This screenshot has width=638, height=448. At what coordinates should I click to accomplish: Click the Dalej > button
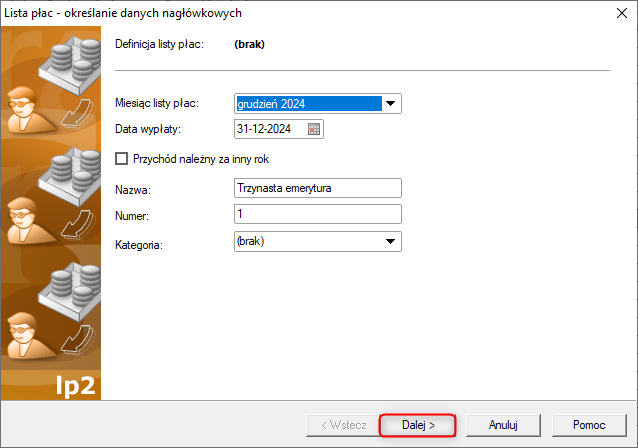click(x=418, y=425)
